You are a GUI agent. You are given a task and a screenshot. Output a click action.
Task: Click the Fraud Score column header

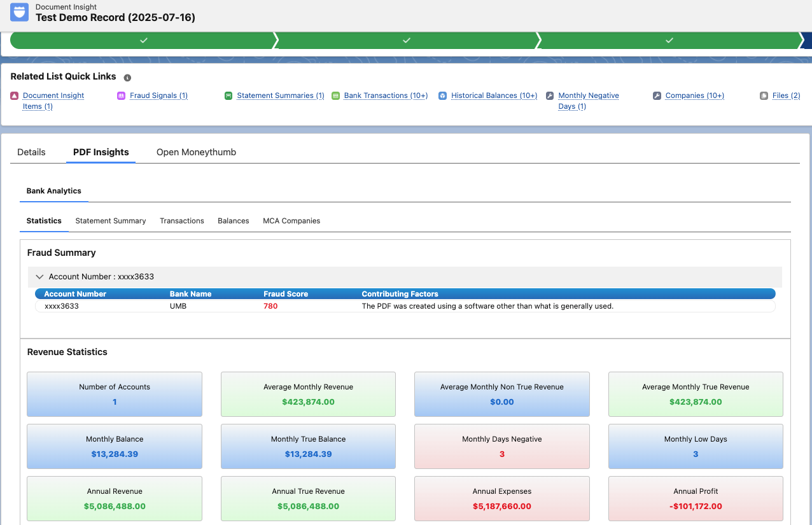[286, 294]
